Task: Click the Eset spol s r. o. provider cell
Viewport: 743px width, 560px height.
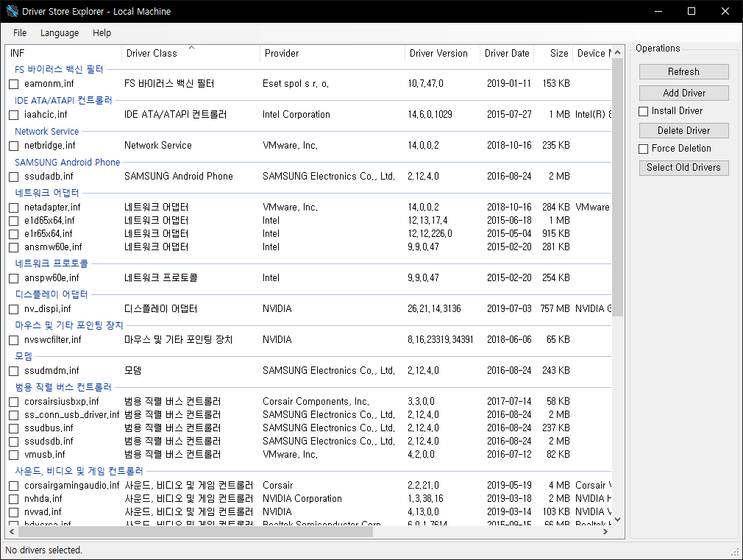Action: click(296, 84)
